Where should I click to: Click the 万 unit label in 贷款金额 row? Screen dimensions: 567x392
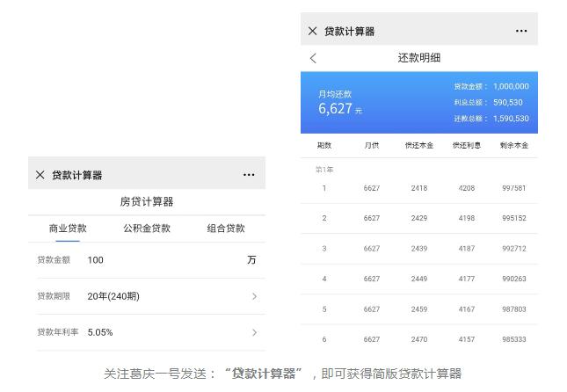(251, 260)
